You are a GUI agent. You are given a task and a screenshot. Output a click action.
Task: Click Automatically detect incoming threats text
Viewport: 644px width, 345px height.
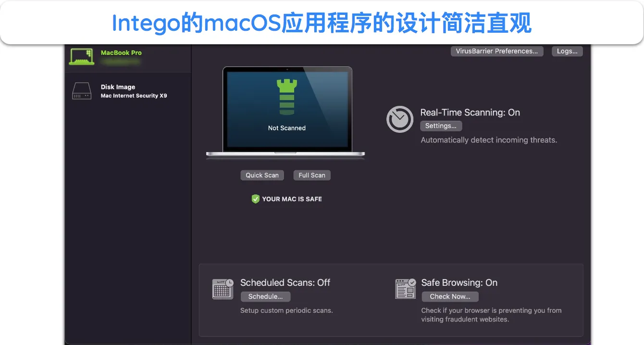click(x=489, y=140)
